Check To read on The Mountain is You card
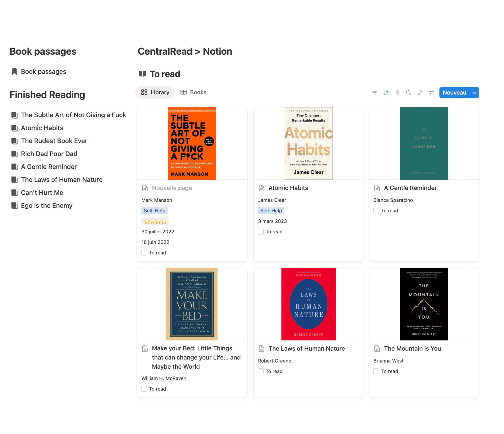This screenshot has height=434, width=504. click(x=376, y=371)
